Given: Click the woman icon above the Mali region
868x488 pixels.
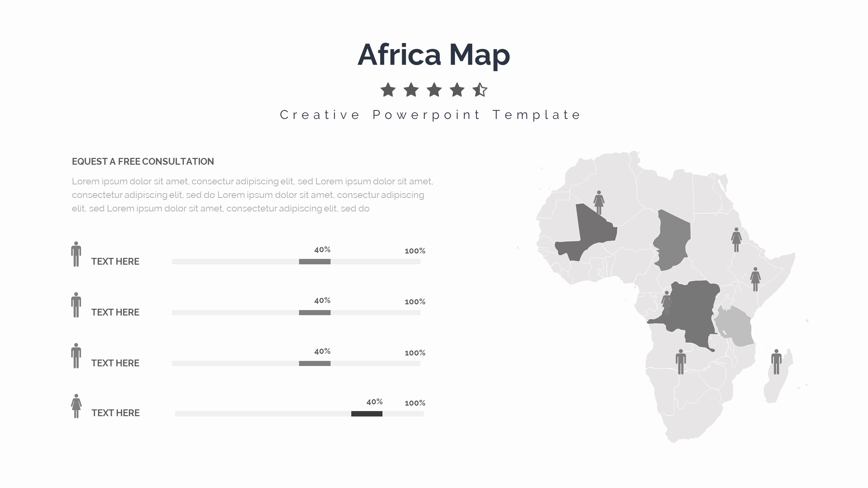Looking at the screenshot, I should [599, 202].
